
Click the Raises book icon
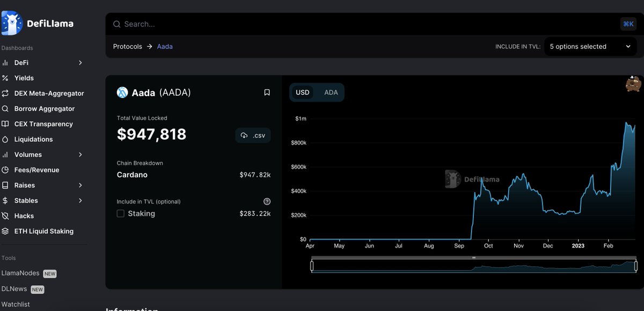[x=5, y=185]
